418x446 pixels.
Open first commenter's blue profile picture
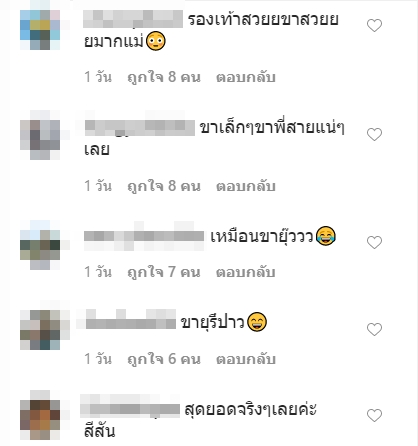pyautogui.click(x=40, y=30)
